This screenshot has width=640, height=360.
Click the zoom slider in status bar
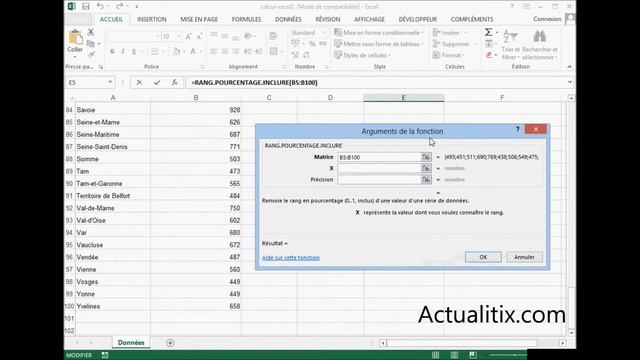pos(508,355)
